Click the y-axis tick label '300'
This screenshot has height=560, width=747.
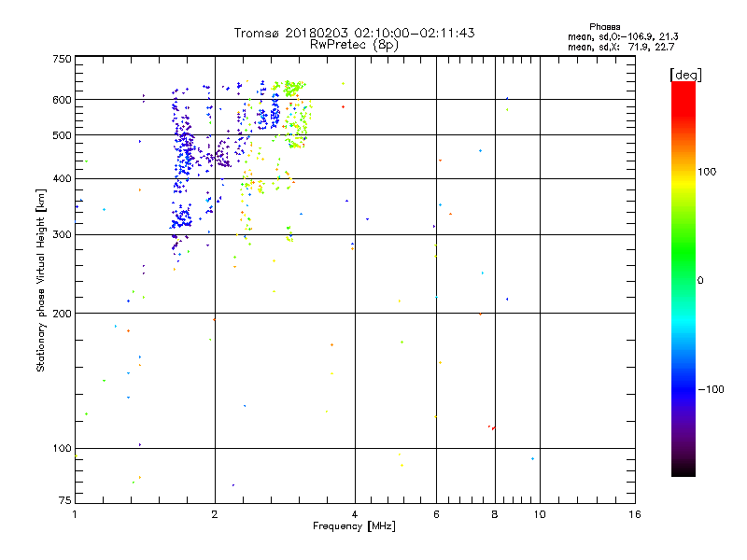click(x=62, y=234)
